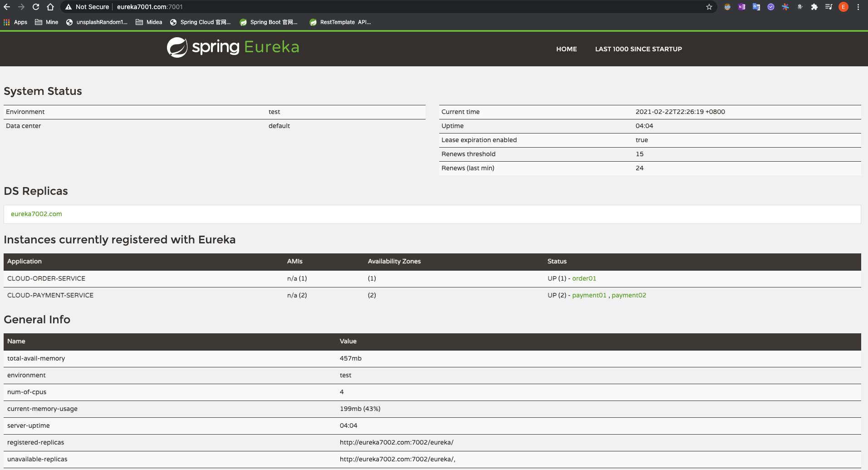Open the OneNote clipper extension
The width and height of the screenshot is (868, 470).
point(742,7)
